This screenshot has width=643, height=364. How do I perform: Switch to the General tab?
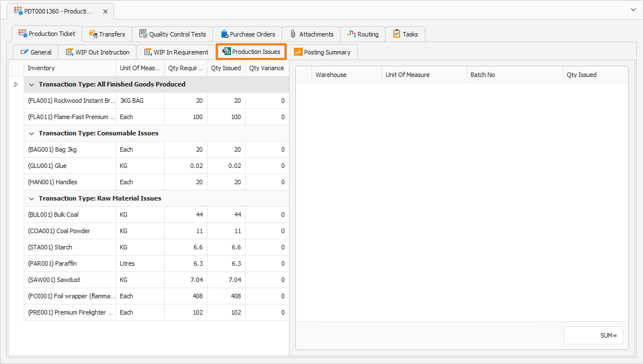(36, 52)
